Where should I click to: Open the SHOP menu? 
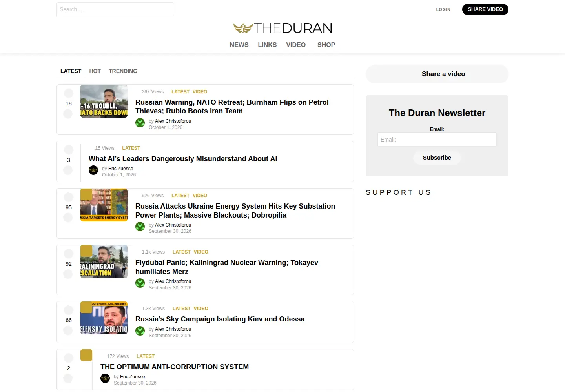[x=326, y=45]
